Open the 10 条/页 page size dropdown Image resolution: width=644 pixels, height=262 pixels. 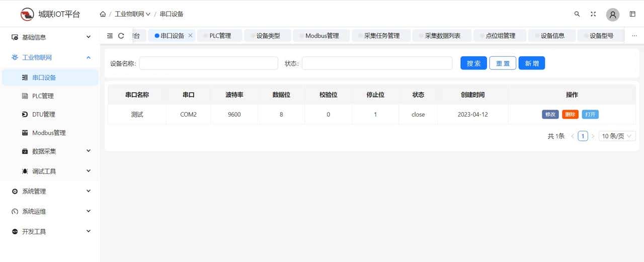click(x=617, y=136)
